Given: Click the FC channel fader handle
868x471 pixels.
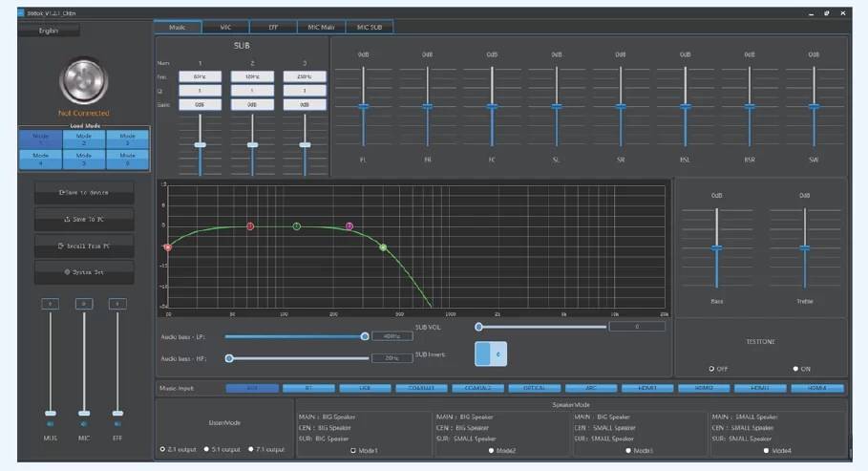Looking at the screenshot, I should (x=492, y=106).
